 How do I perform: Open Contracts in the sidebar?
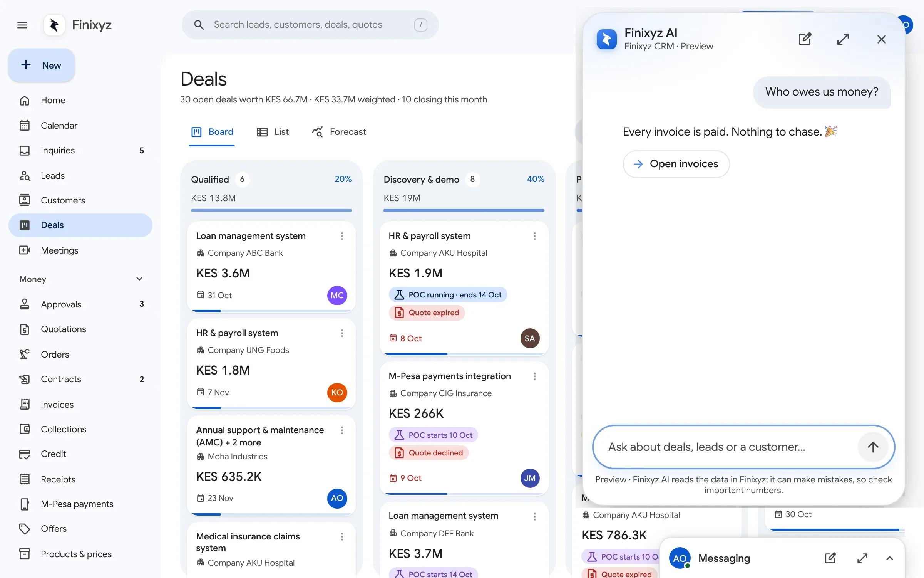click(x=80, y=379)
